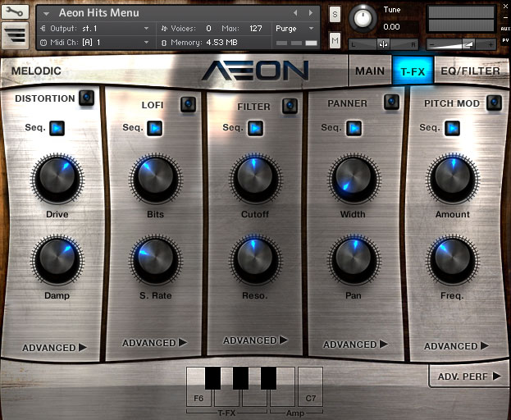Switch to the MAIN tab
The image size is (511, 420).
pyautogui.click(x=370, y=71)
